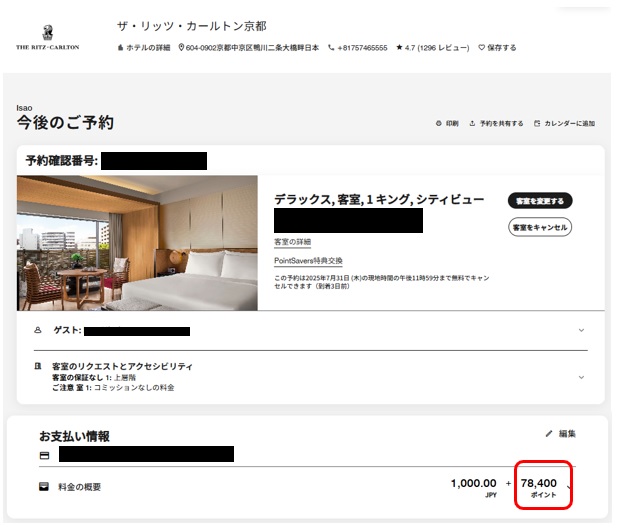Click the Isao name label
The image size is (617, 529).
click(x=24, y=108)
